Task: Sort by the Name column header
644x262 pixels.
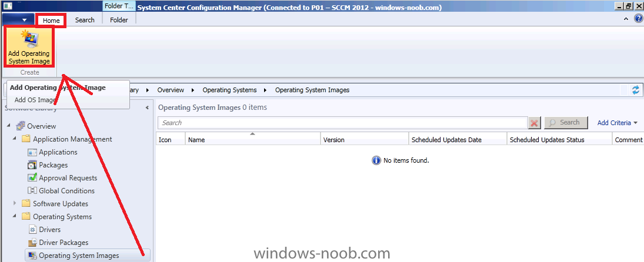Action: (252, 140)
